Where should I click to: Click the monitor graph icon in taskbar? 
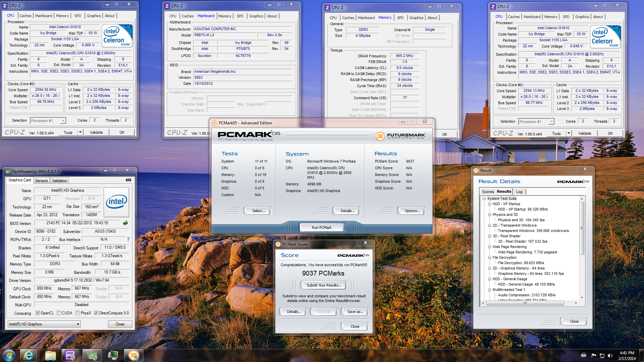pos(113,355)
